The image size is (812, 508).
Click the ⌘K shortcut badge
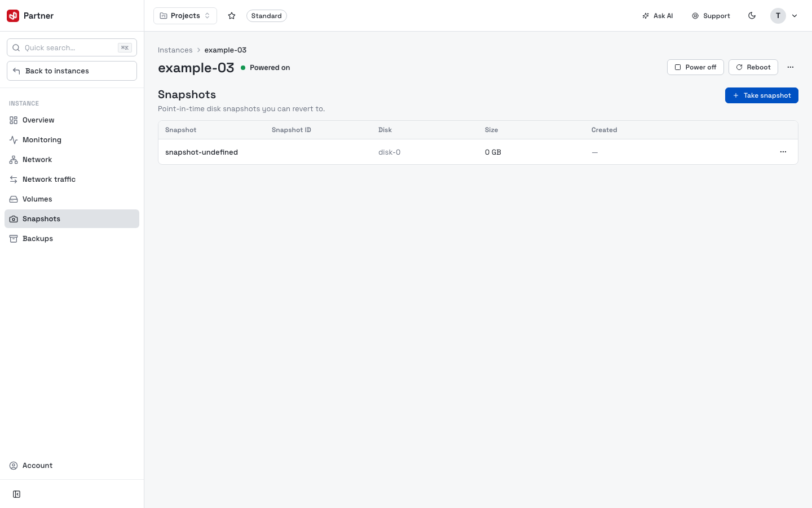[125, 47]
